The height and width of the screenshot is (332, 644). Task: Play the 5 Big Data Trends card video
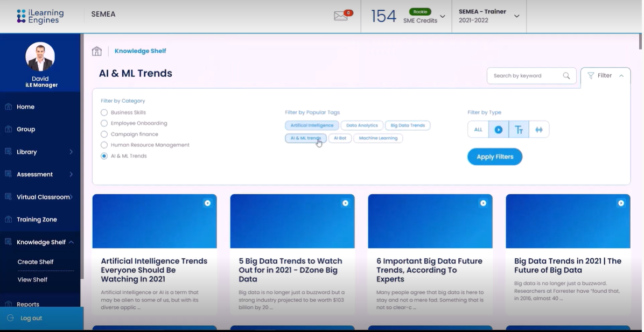click(346, 203)
